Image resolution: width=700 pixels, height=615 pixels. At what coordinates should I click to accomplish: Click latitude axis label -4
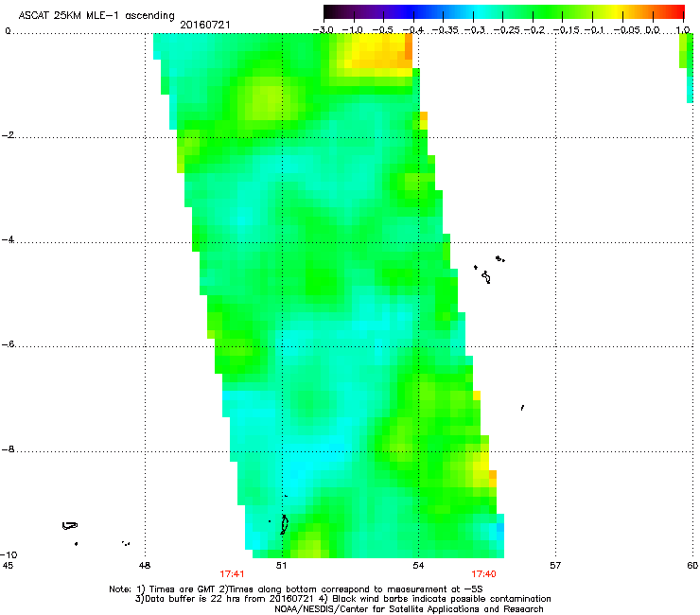[9, 239]
